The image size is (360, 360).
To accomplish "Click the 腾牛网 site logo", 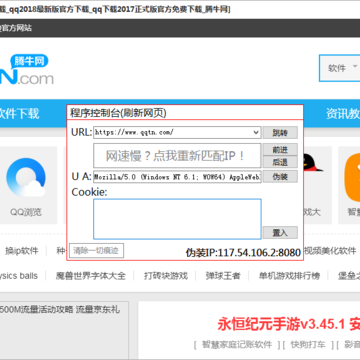I will pyautogui.click(x=27, y=70).
